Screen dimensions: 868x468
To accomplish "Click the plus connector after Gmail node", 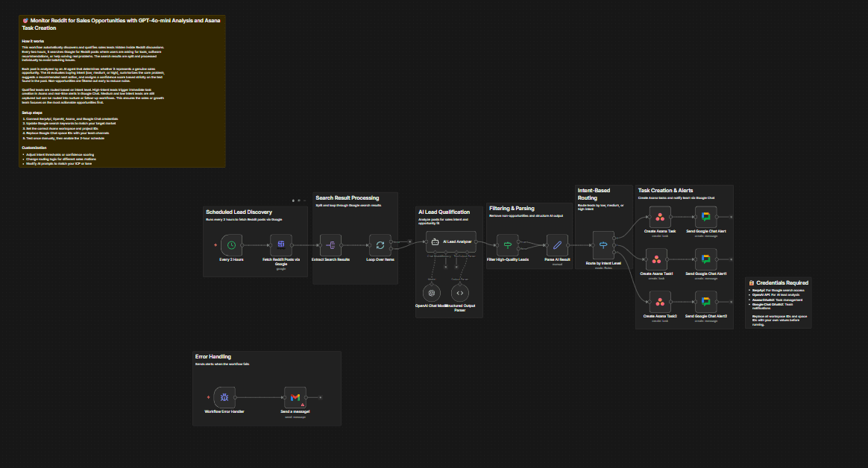I will point(321,397).
